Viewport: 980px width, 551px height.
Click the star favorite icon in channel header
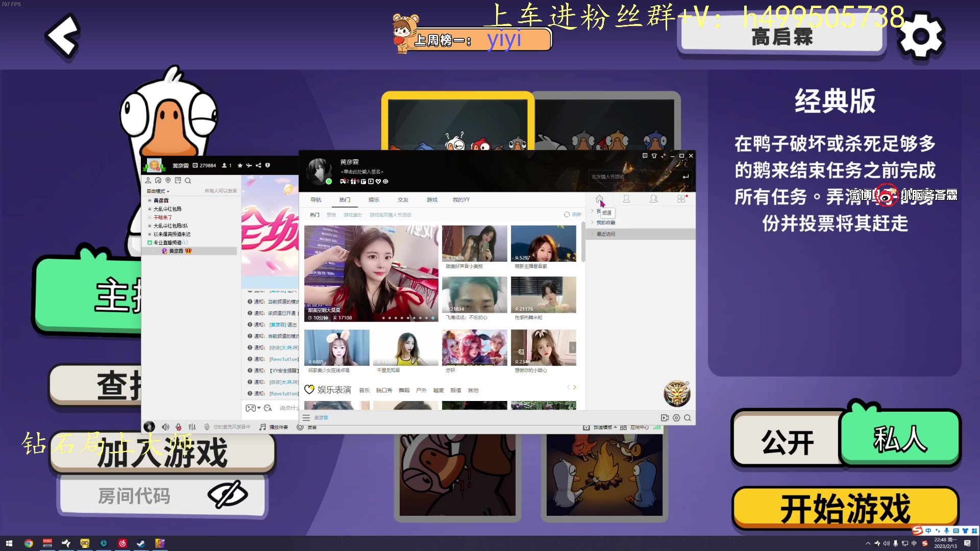pos(240,165)
